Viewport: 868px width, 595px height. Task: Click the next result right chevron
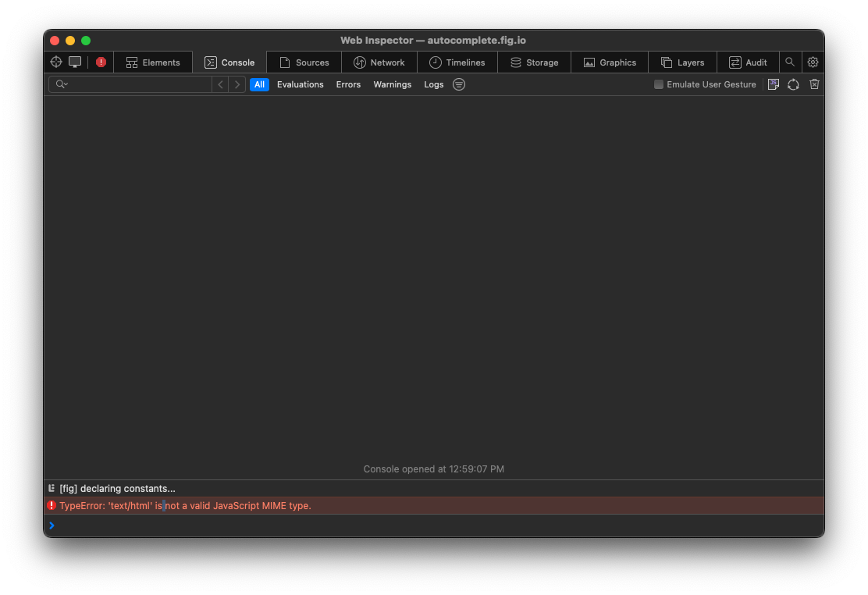coord(237,84)
